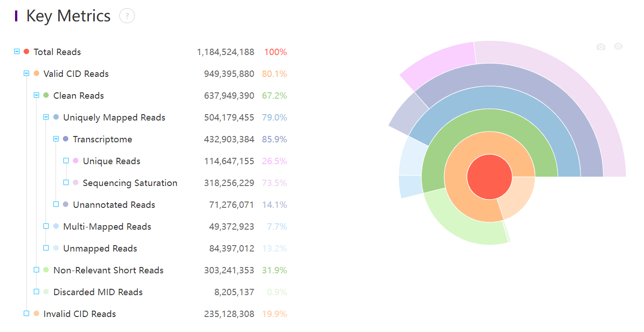The image size is (644, 332).
Task: Click the 26.5% percentage
Action: 275,161
